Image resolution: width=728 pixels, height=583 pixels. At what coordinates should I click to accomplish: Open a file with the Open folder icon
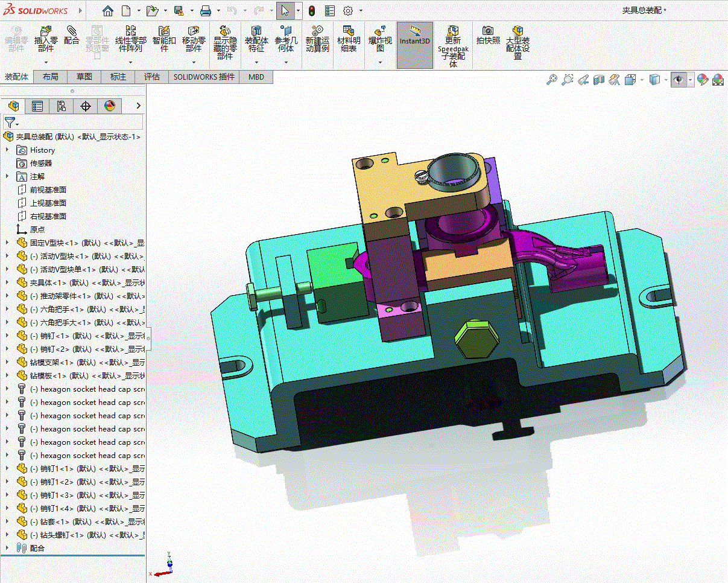coord(152,11)
